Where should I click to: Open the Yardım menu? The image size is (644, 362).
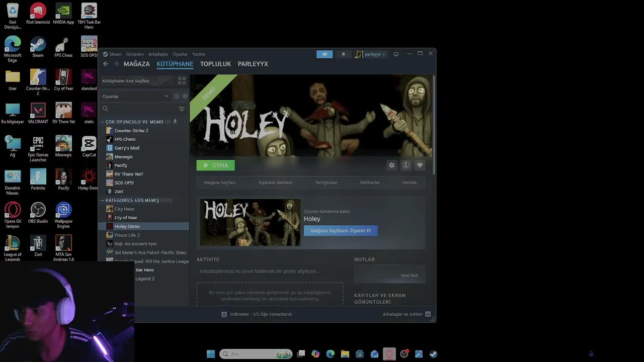199,54
